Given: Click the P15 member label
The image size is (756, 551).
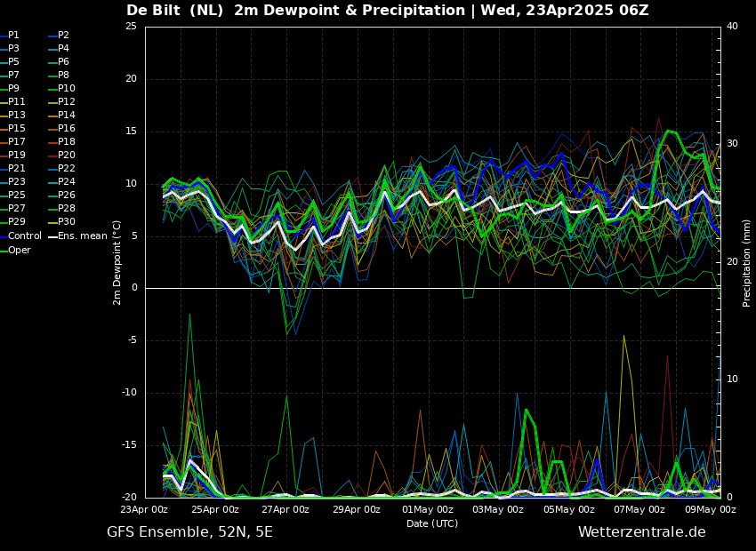Looking at the screenshot, I should click(x=13, y=129).
